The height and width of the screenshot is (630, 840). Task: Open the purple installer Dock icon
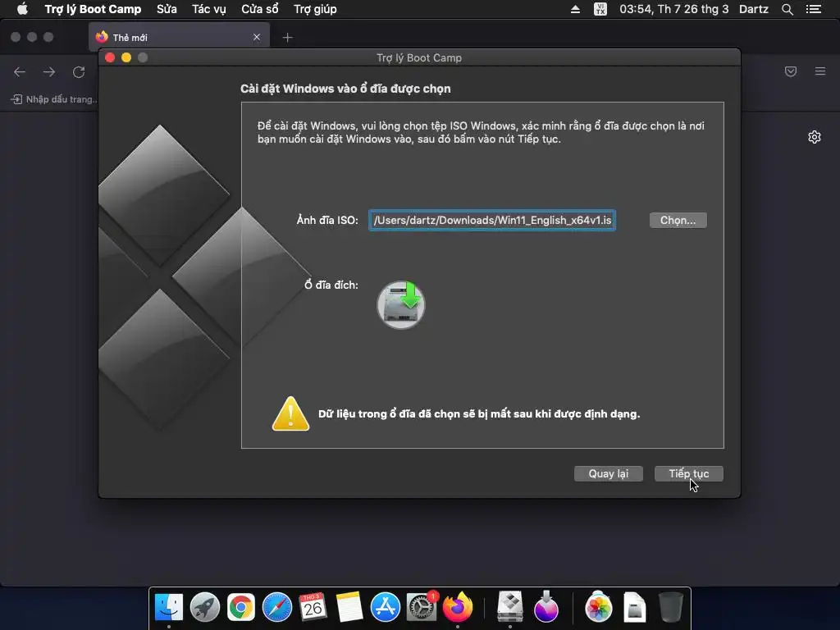click(x=546, y=607)
